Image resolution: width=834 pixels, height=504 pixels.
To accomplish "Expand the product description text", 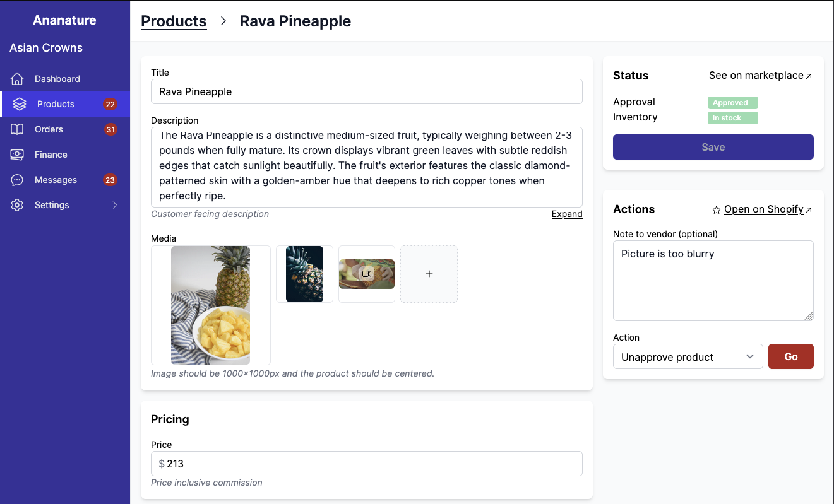I will pyautogui.click(x=567, y=214).
